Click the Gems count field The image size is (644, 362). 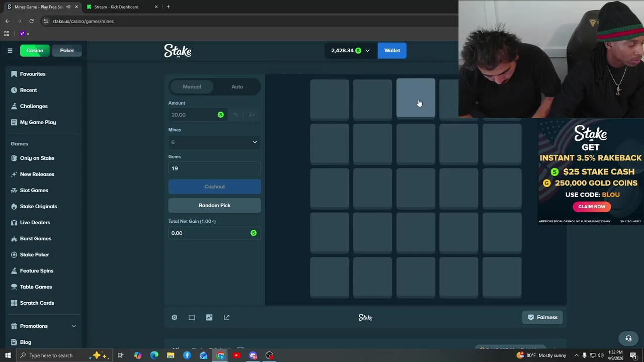(x=214, y=168)
